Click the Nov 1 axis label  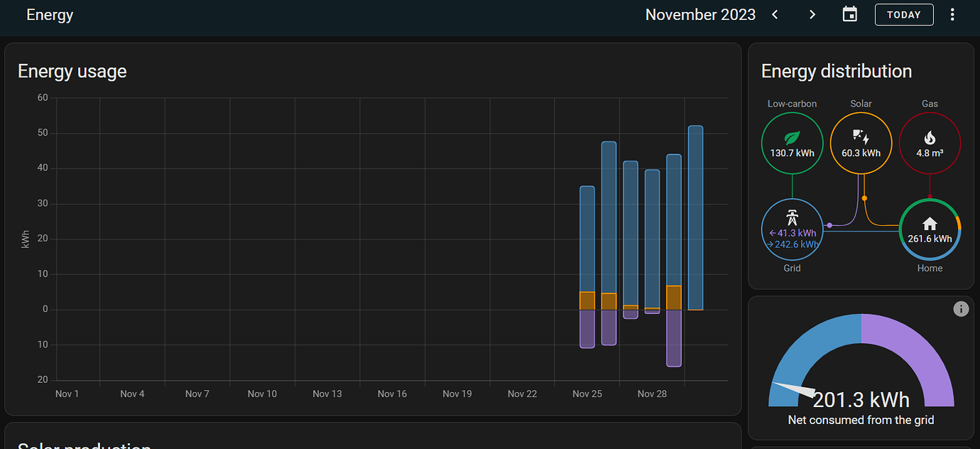(67, 394)
